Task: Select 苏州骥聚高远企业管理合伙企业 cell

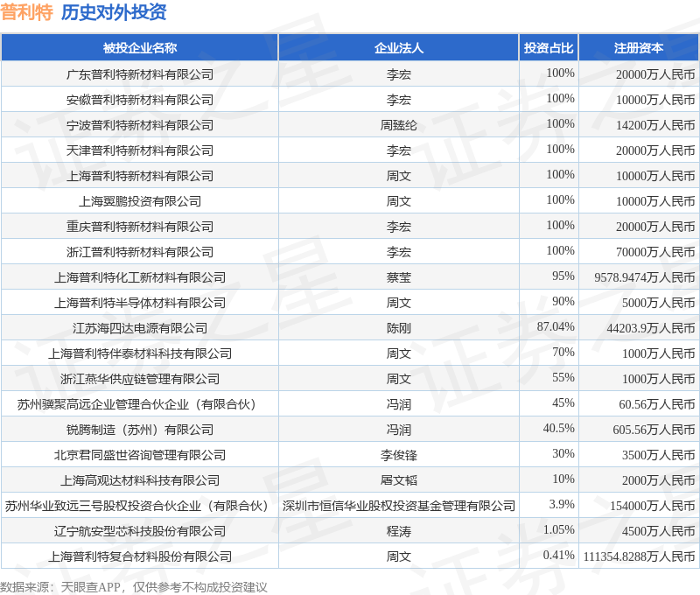Action: pyautogui.click(x=140, y=405)
